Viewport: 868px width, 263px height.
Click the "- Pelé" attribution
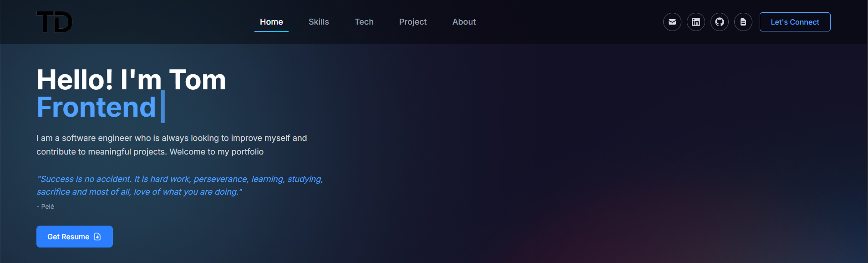pos(46,206)
